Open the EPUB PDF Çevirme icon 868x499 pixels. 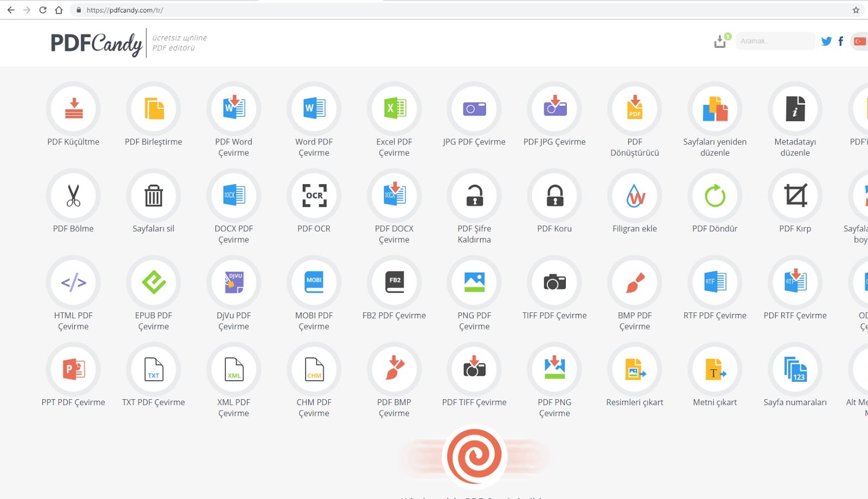coord(154,282)
